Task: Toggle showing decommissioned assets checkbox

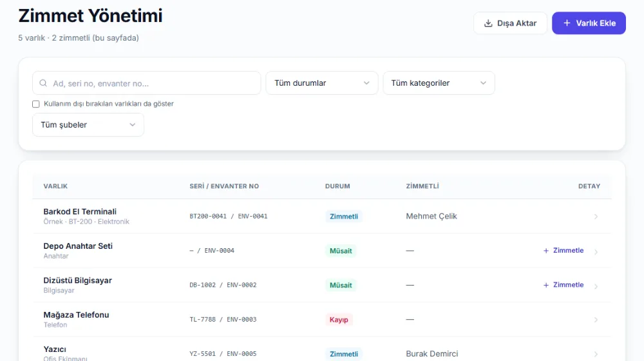Action: (35, 104)
